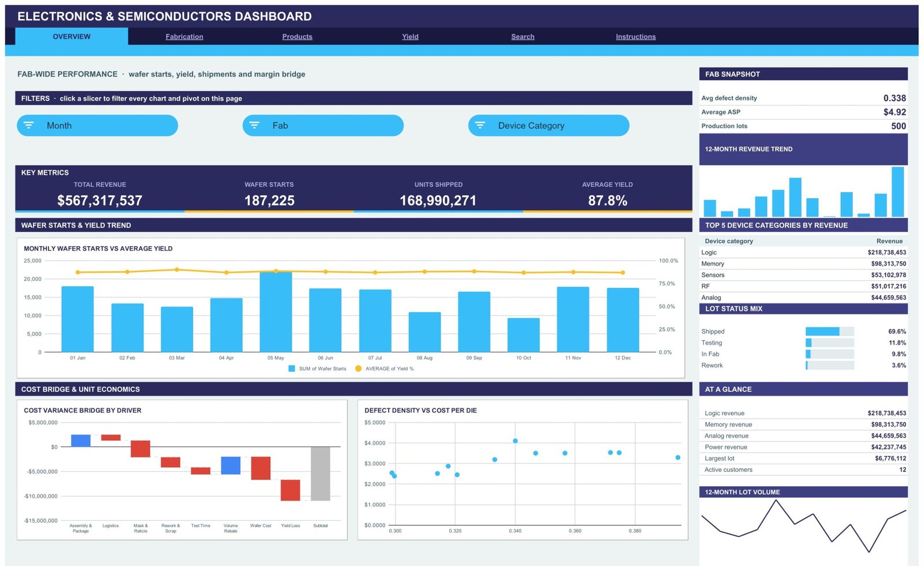Click the Avg defect density value 0.338
Screen dimensions: 924x571
pos(895,98)
